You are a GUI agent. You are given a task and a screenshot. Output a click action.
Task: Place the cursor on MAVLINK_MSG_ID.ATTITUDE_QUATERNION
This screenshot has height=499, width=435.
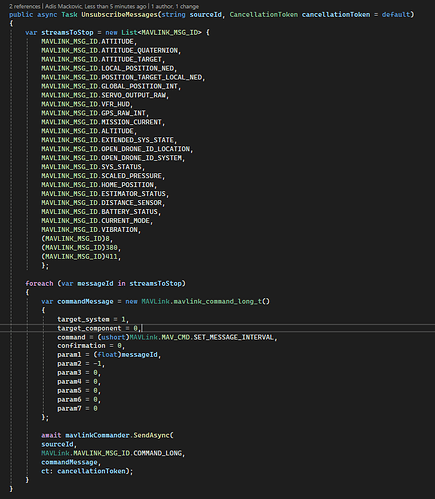pyautogui.click(x=110, y=51)
